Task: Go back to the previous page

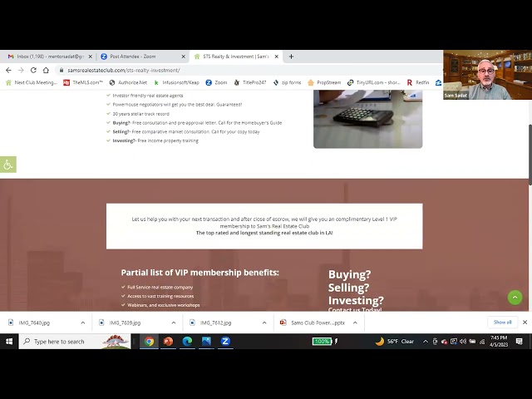Action: pos(8,70)
